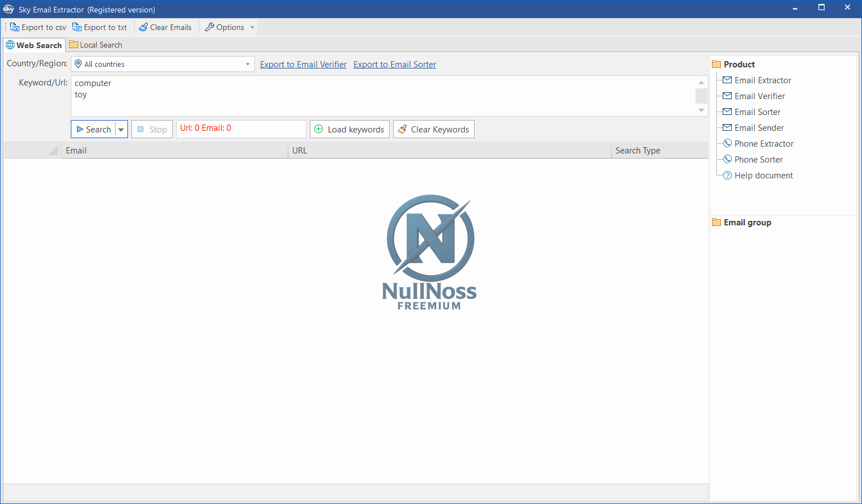Click the select-all corner cell of results grid
This screenshot has height=504, width=862.
pyautogui.click(x=32, y=150)
